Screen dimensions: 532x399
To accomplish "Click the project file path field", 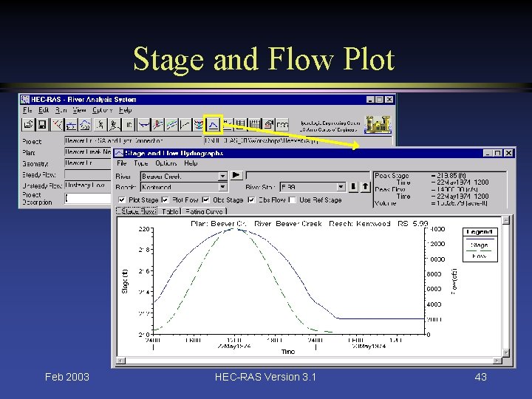I will [298, 140].
